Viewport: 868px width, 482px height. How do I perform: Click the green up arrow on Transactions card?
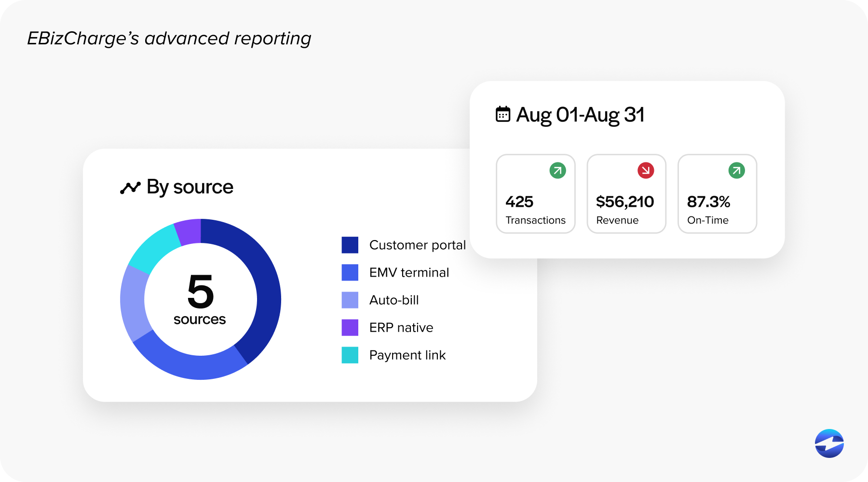(x=557, y=170)
